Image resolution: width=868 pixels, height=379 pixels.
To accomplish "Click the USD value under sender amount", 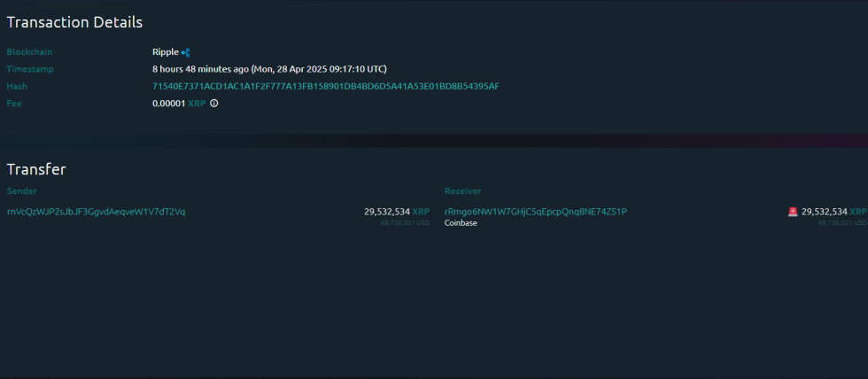I will click(405, 223).
